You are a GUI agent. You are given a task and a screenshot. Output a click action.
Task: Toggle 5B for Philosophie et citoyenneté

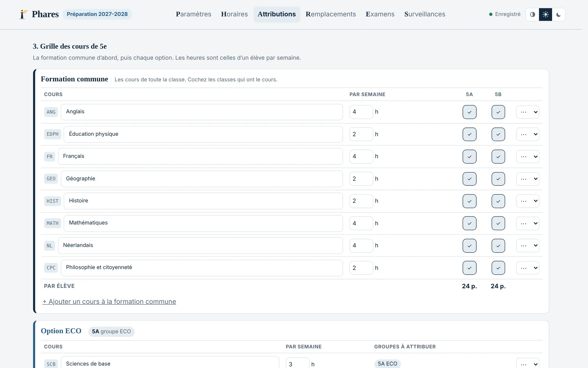pyautogui.click(x=498, y=268)
